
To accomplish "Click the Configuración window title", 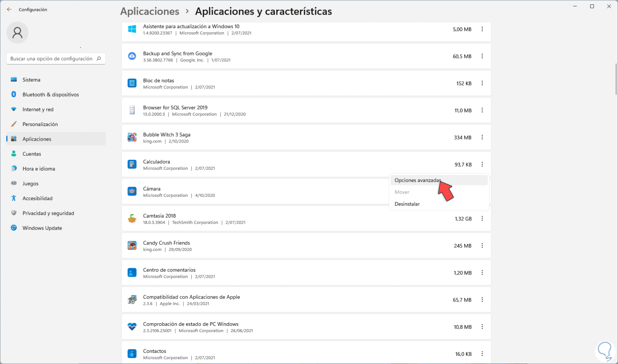I will (x=33, y=10).
